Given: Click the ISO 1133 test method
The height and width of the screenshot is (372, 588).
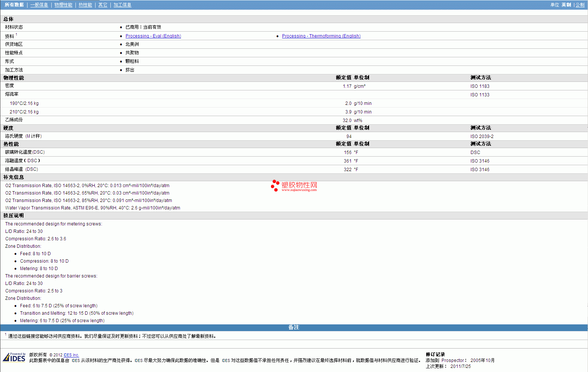Looking at the screenshot, I should (480, 95).
